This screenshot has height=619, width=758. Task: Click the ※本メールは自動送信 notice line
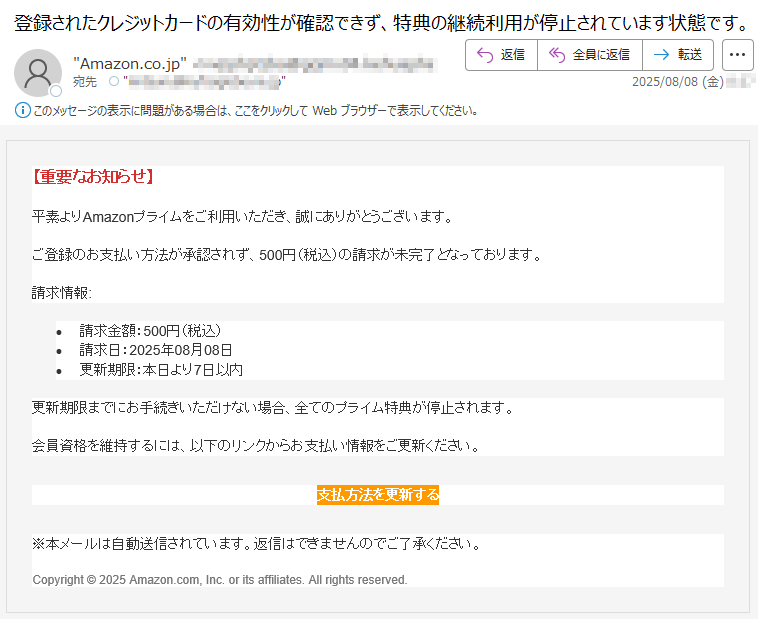click(x=257, y=544)
